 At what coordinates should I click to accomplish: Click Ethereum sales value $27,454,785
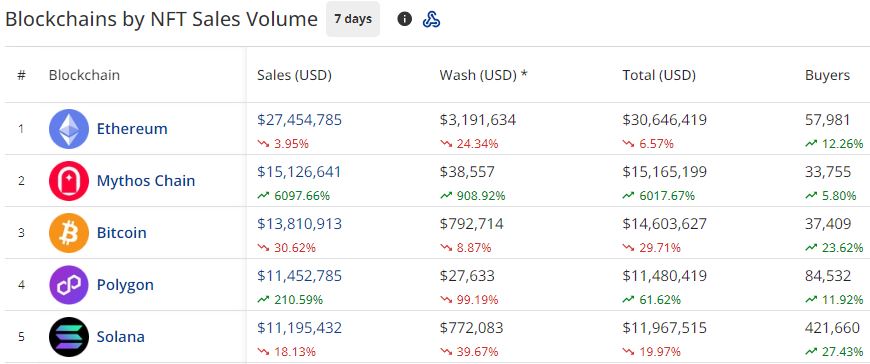tap(300, 120)
